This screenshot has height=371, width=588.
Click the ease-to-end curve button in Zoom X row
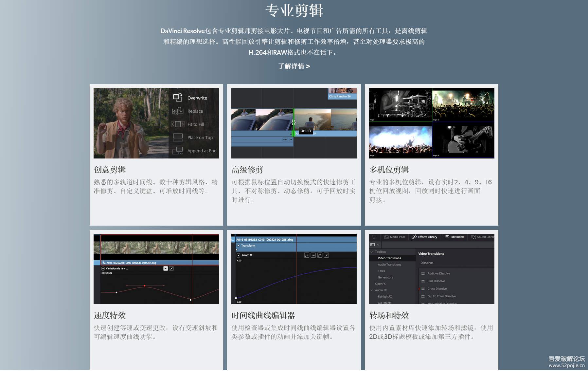pyautogui.click(x=320, y=255)
